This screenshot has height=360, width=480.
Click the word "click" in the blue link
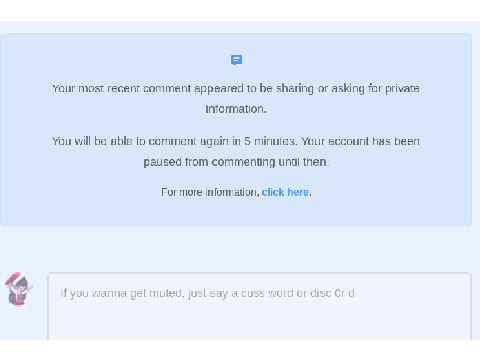coord(273,192)
